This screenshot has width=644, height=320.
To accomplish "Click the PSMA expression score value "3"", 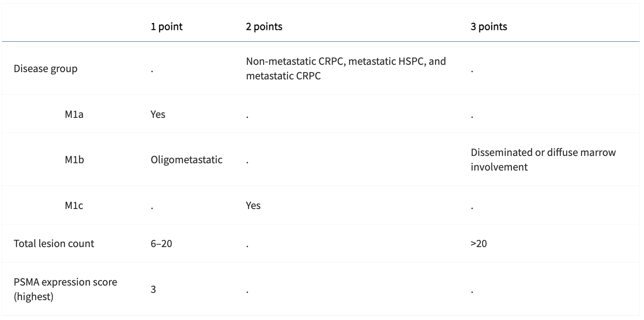I will 153,289.
